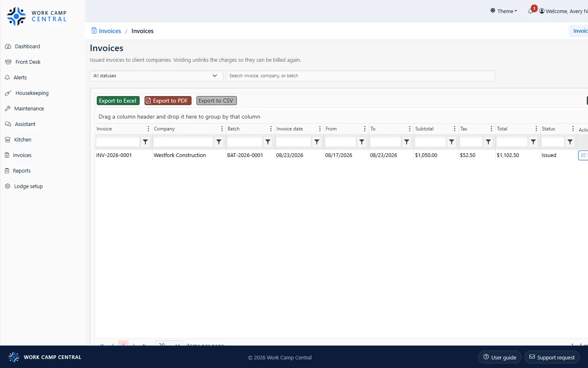Image resolution: width=588 pixels, height=368 pixels.
Task: Click the Work Camp Central logo
Action: [x=37, y=16]
